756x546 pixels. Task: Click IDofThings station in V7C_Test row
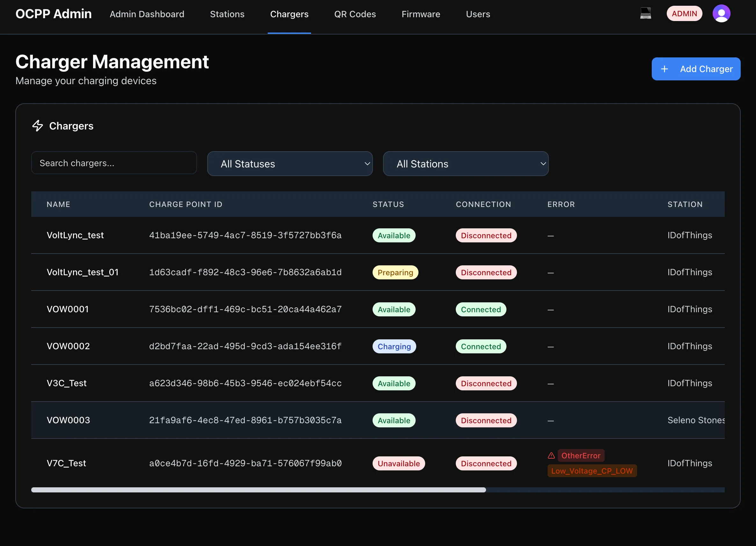tap(690, 463)
